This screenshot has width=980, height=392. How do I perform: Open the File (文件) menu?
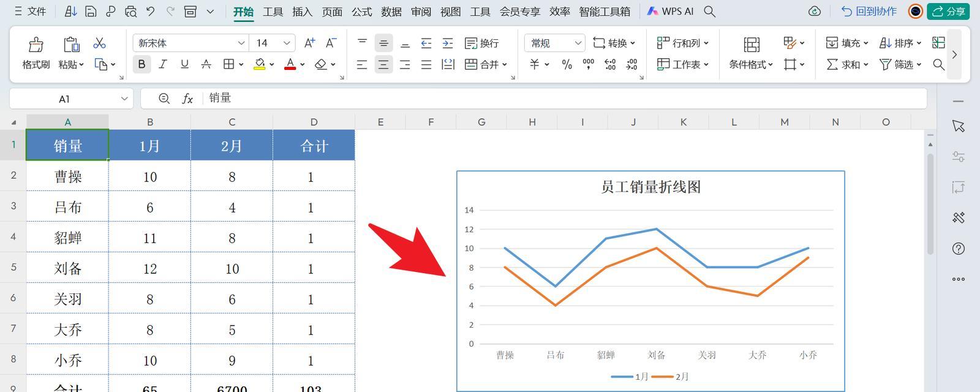pyautogui.click(x=31, y=11)
